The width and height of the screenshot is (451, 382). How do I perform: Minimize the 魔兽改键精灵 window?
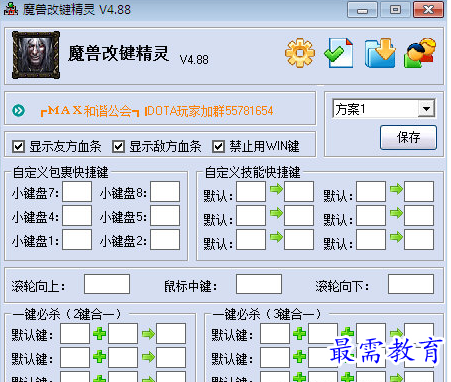pyautogui.click(x=362, y=10)
